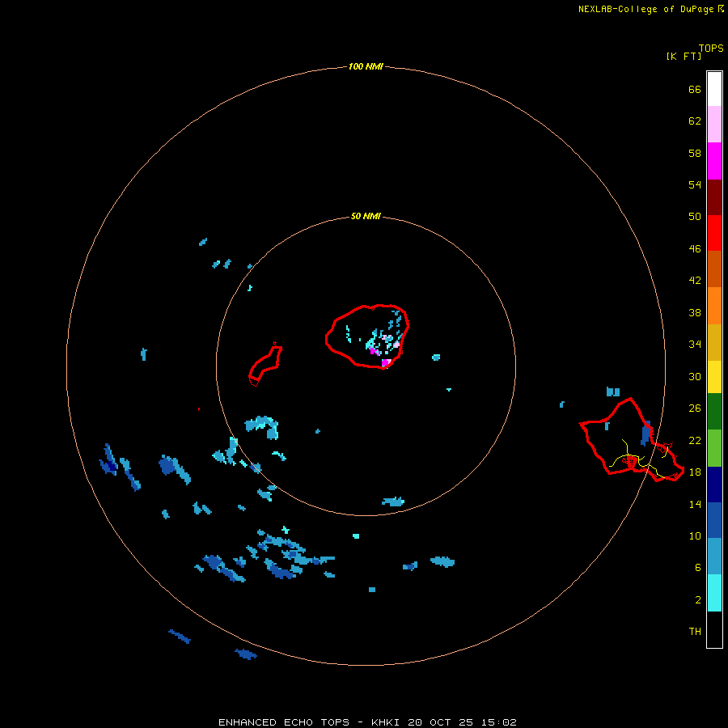Click the dark orange 46 kft swatch
Viewport: 728px width, 728px height.
click(714, 269)
